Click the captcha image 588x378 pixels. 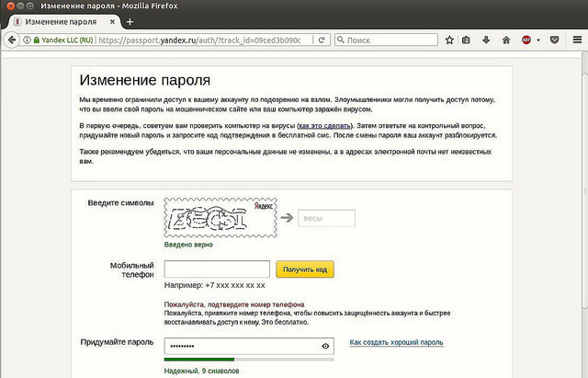click(x=220, y=218)
